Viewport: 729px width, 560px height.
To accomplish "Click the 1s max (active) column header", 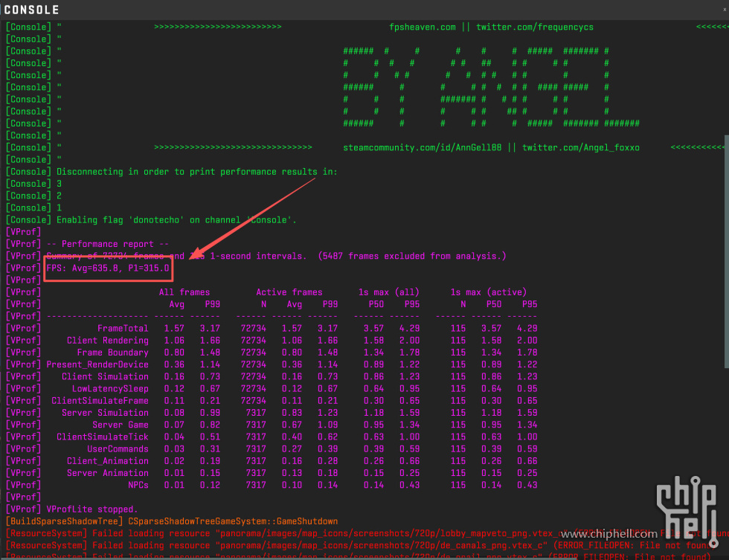I will [x=489, y=292].
